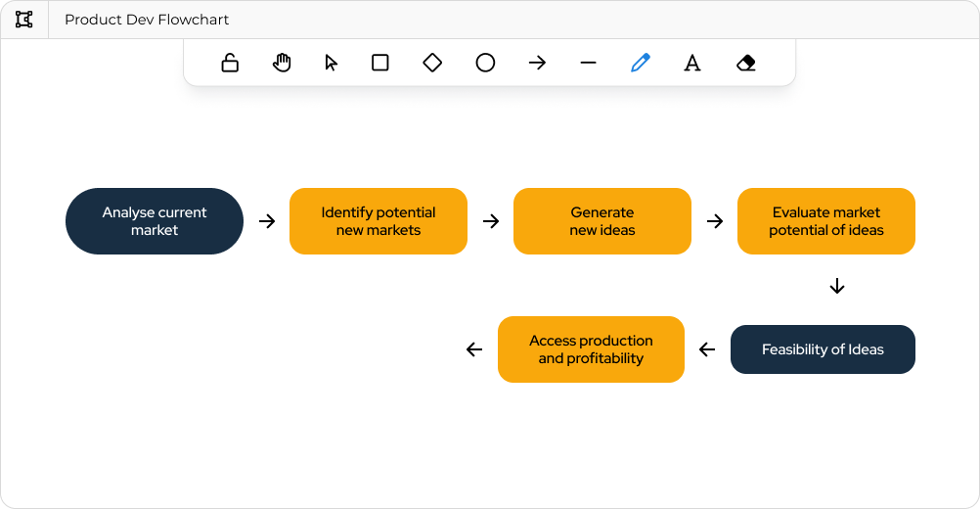Image resolution: width=980 pixels, height=509 pixels.
Task: Click Evaluate market potential of ideas box
Action: pos(826,221)
